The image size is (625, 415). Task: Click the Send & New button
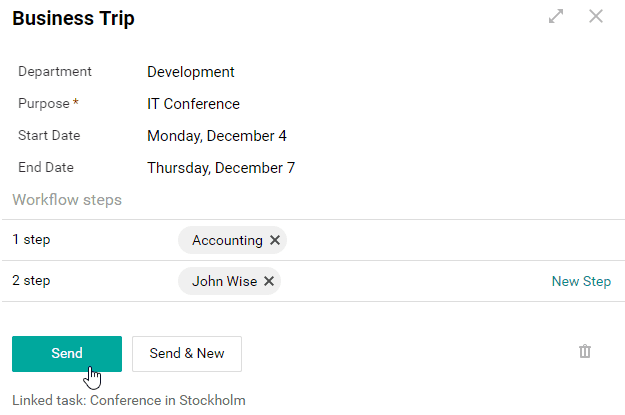coord(187,354)
